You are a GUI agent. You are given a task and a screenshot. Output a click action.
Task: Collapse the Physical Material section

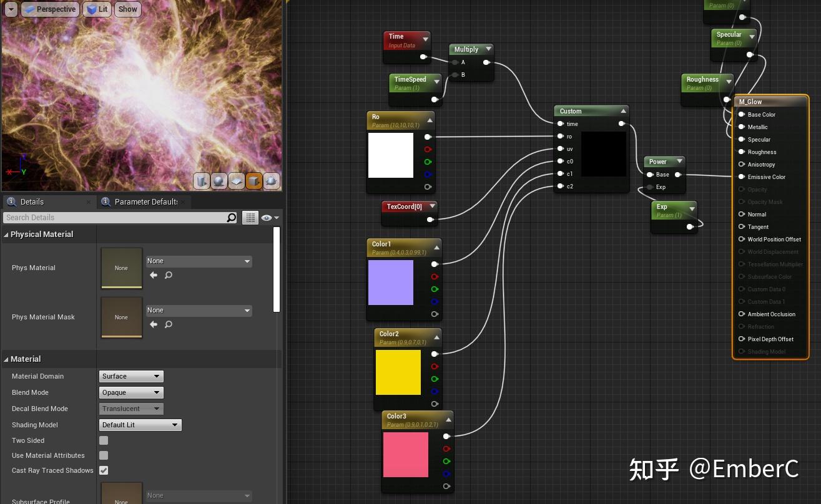pyautogui.click(x=5, y=234)
